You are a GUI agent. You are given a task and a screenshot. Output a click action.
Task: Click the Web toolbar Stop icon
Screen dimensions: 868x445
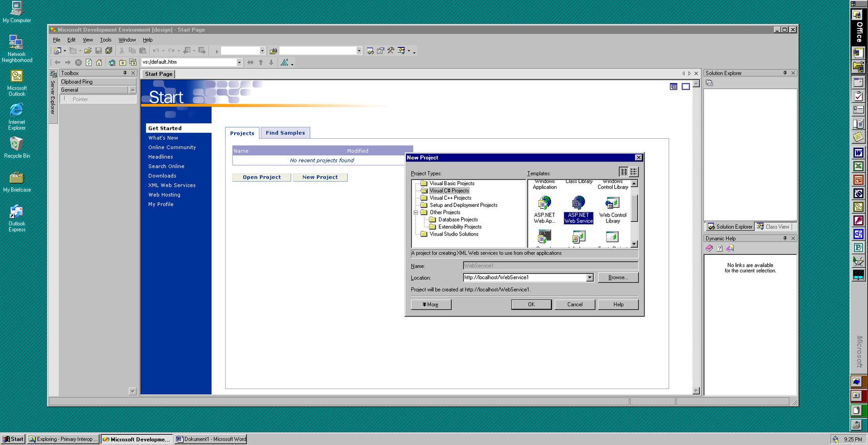click(78, 63)
